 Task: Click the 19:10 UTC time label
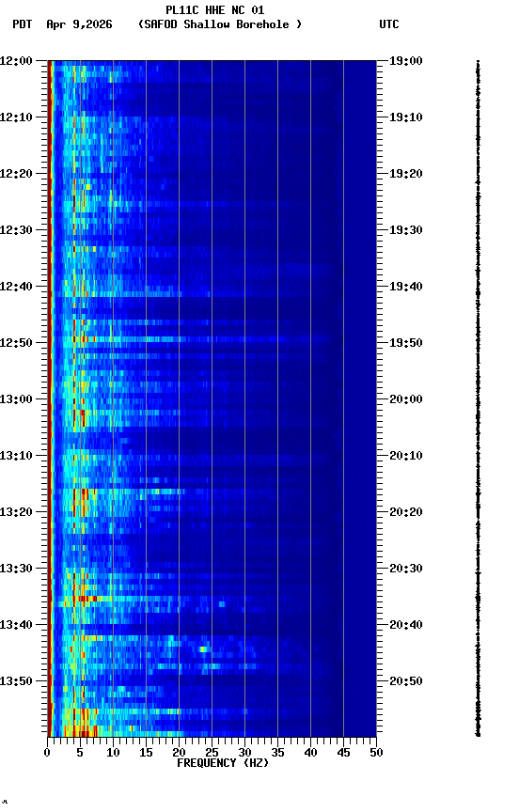tap(406, 117)
